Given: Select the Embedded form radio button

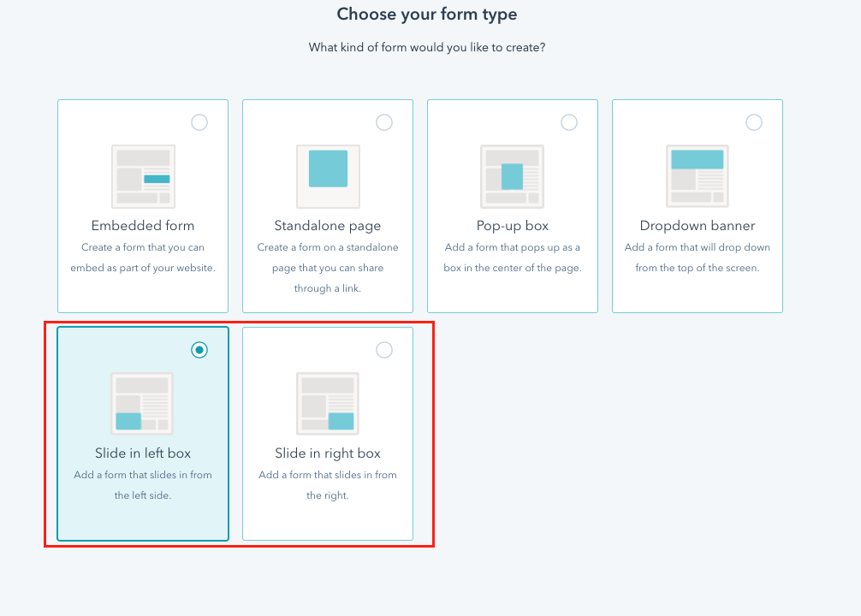Looking at the screenshot, I should pos(199,122).
